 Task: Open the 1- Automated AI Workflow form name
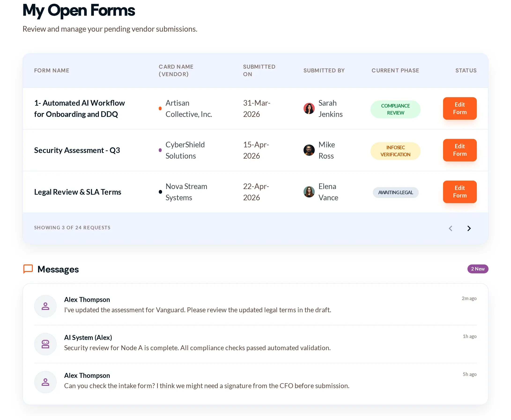point(79,109)
